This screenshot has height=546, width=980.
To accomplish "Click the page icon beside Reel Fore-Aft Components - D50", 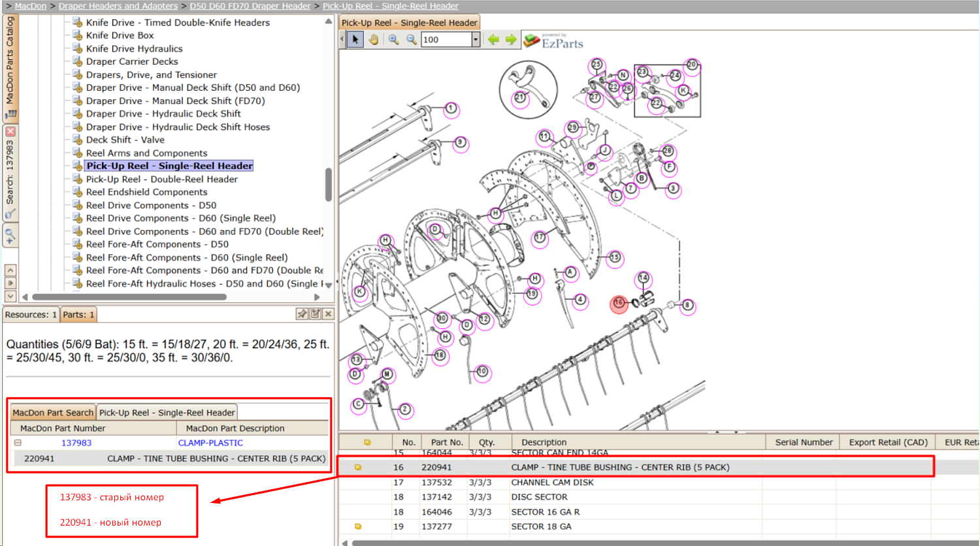I will tap(78, 244).
